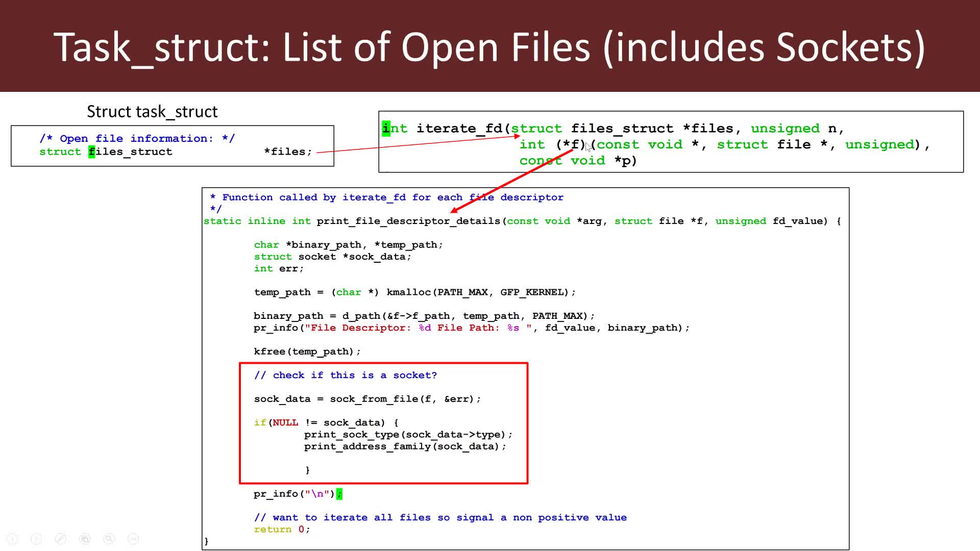The width and height of the screenshot is (980, 551).
Task: Click the slide title 'Task_struct: List of Open Files'
Action: 489,47
